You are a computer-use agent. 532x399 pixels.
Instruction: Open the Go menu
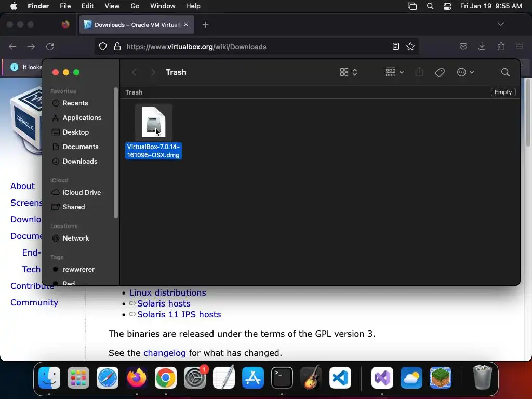[135, 6]
